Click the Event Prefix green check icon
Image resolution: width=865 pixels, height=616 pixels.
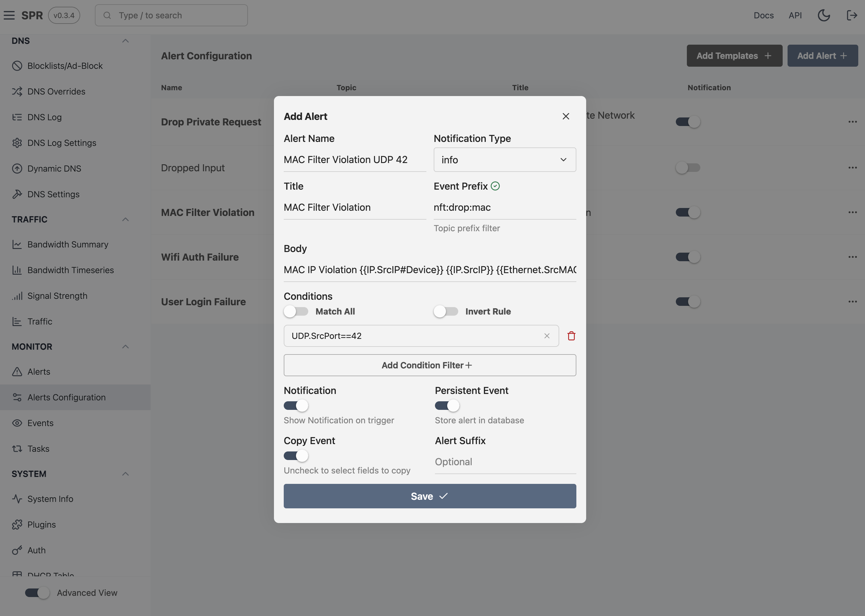[x=495, y=186]
